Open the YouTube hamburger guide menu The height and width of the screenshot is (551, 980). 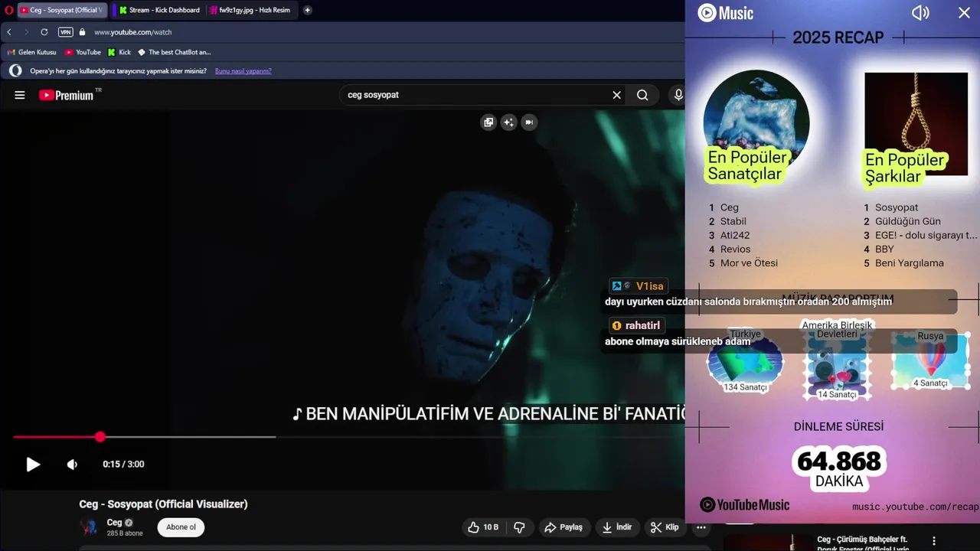tap(20, 95)
